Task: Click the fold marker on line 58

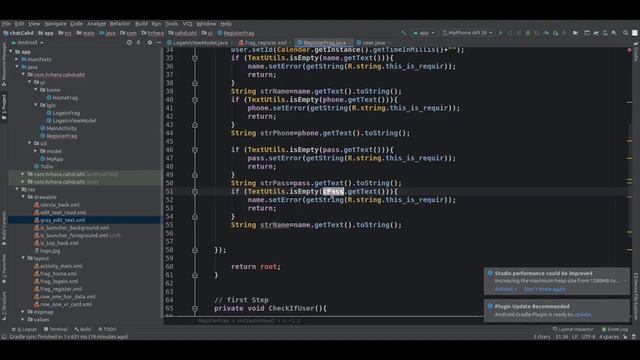Action: 195,250
